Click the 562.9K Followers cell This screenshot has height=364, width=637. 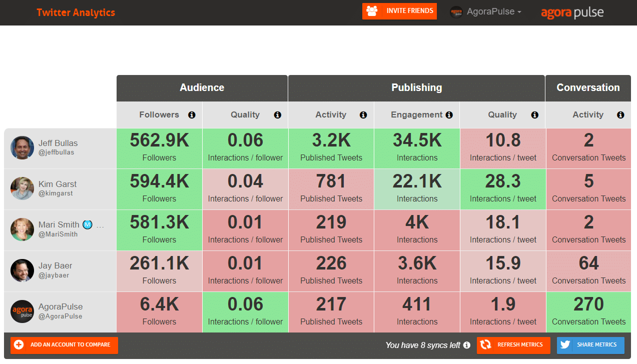click(x=160, y=148)
